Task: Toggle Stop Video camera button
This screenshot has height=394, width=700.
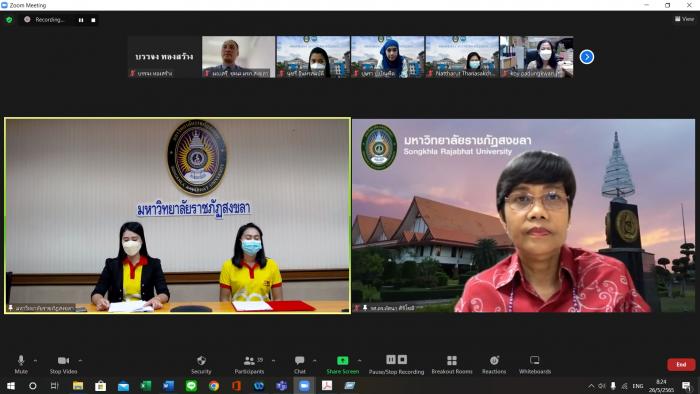Action: (63, 364)
